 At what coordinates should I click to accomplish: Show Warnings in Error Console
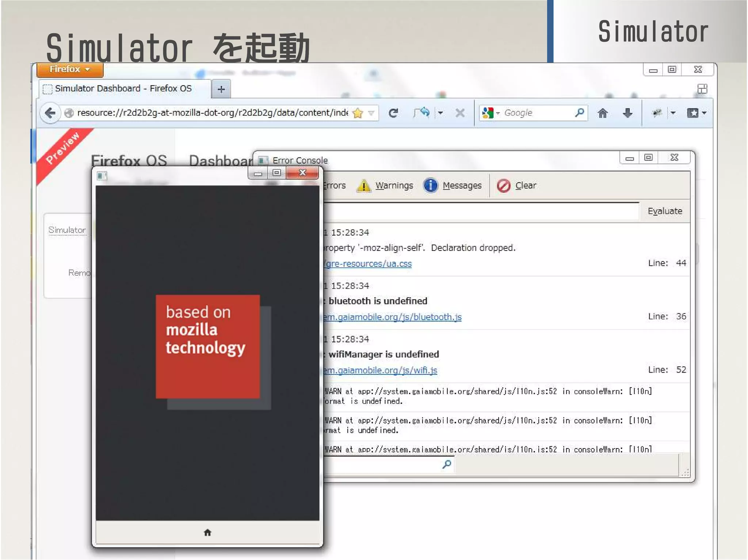(385, 186)
